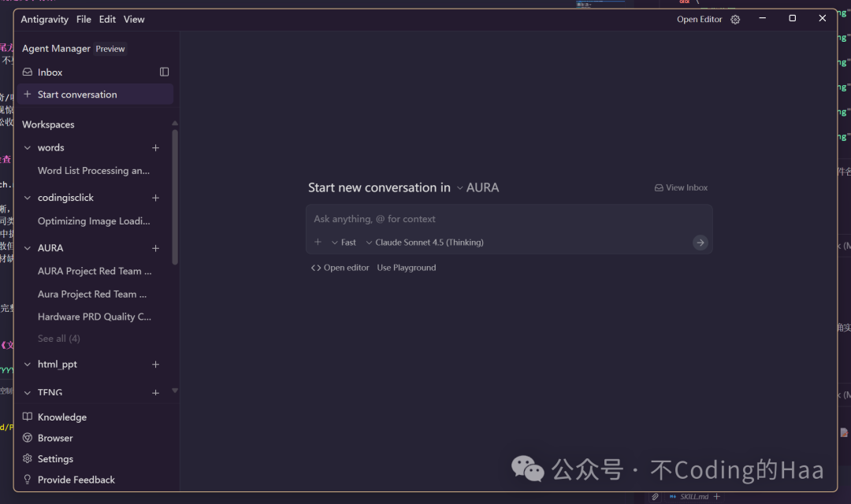Viewport: 851px width, 504px height.
Task: Click scroll down arrow in workspaces list
Action: pos(175,391)
